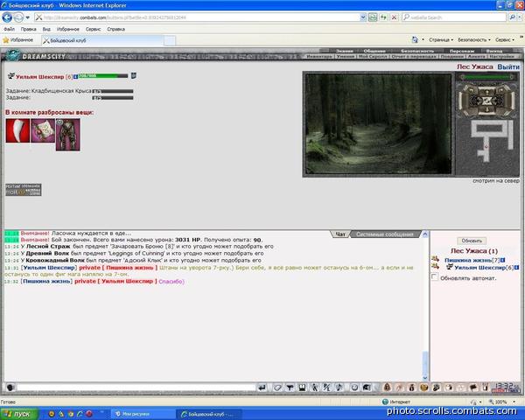Screen dimensions: 525x420
Task: Pick up the Leggings of Cunning item
Action: [68, 135]
